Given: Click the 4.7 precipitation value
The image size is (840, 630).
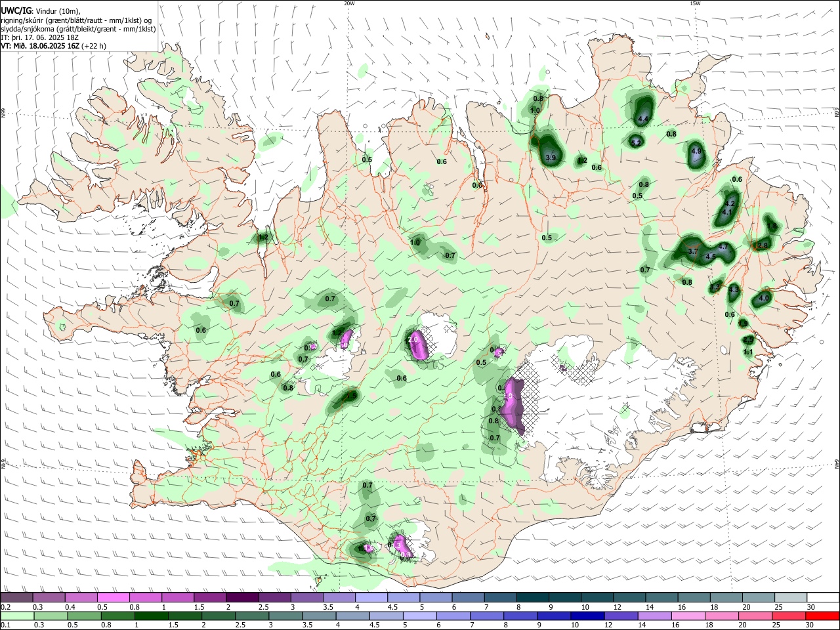Looking at the screenshot, I should [724, 247].
